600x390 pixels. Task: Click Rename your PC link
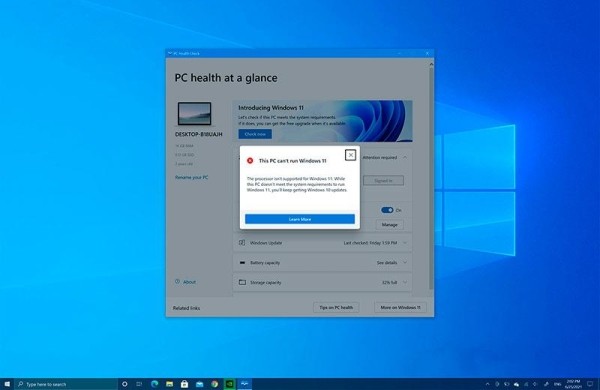coord(191,177)
